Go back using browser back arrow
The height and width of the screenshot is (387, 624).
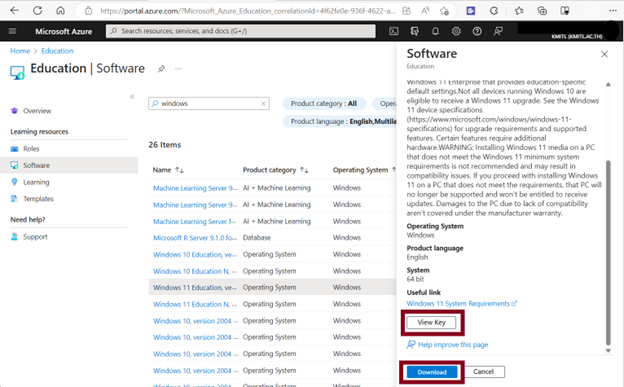(14, 11)
